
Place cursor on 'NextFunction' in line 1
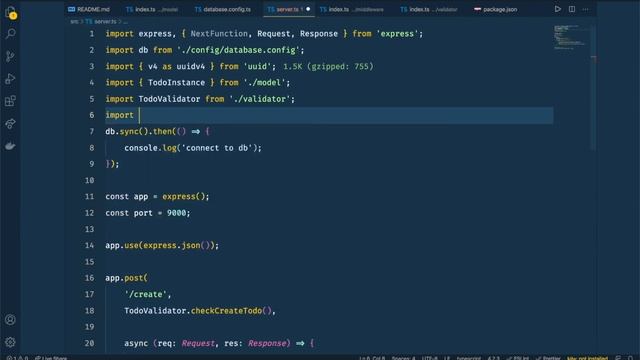[219, 33]
